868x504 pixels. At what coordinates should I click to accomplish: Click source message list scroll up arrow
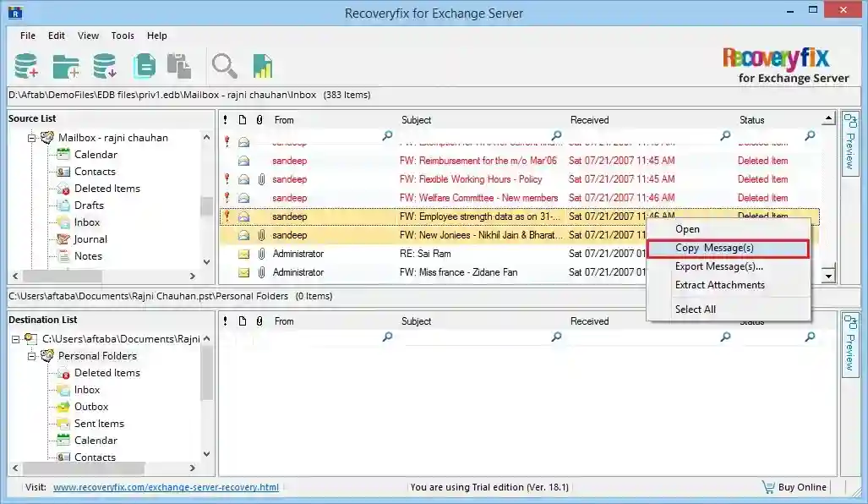click(828, 118)
